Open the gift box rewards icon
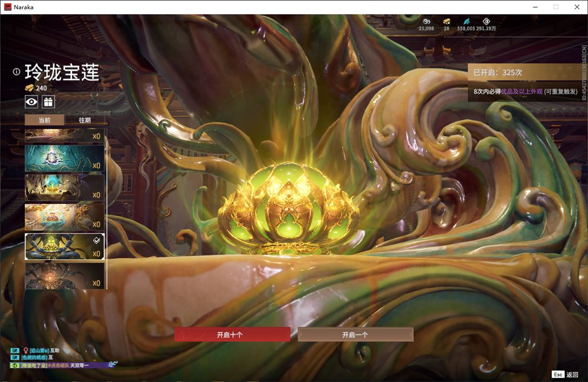Viewport: 588px width, 382px height. coord(49,102)
